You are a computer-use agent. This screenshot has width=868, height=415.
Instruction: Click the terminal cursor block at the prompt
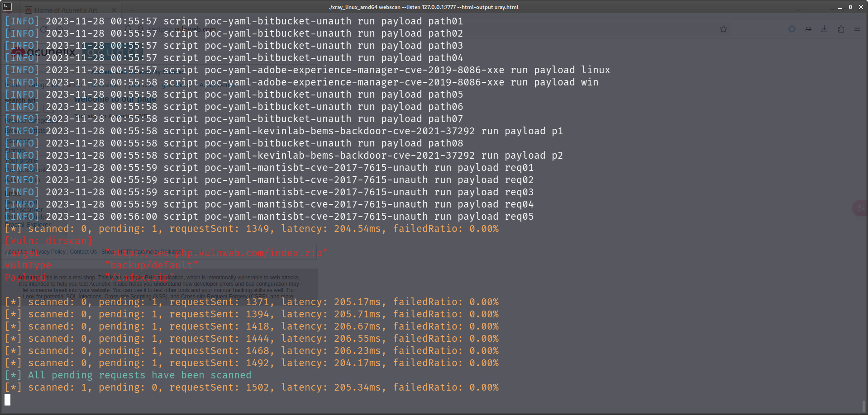pyautogui.click(x=7, y=400)
